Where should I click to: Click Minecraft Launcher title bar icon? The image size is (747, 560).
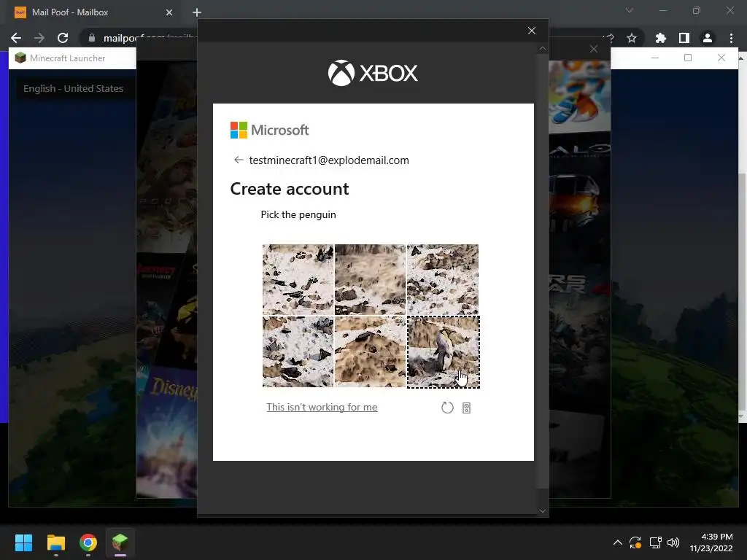20,58
